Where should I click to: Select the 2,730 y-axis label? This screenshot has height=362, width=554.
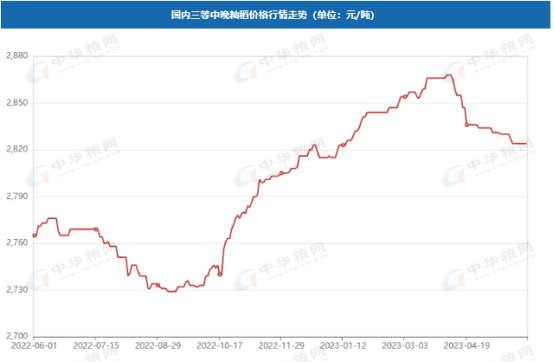[17, 290]
